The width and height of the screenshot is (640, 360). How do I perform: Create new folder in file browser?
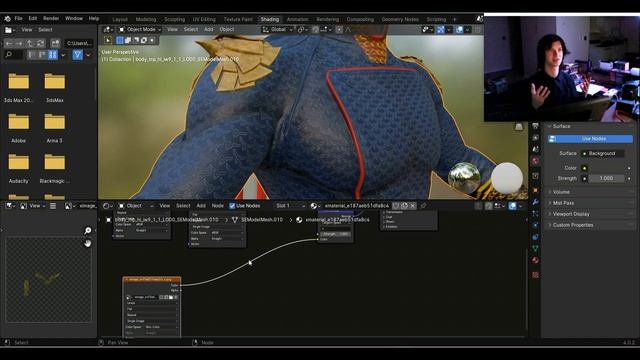click(x=55, y=43)
